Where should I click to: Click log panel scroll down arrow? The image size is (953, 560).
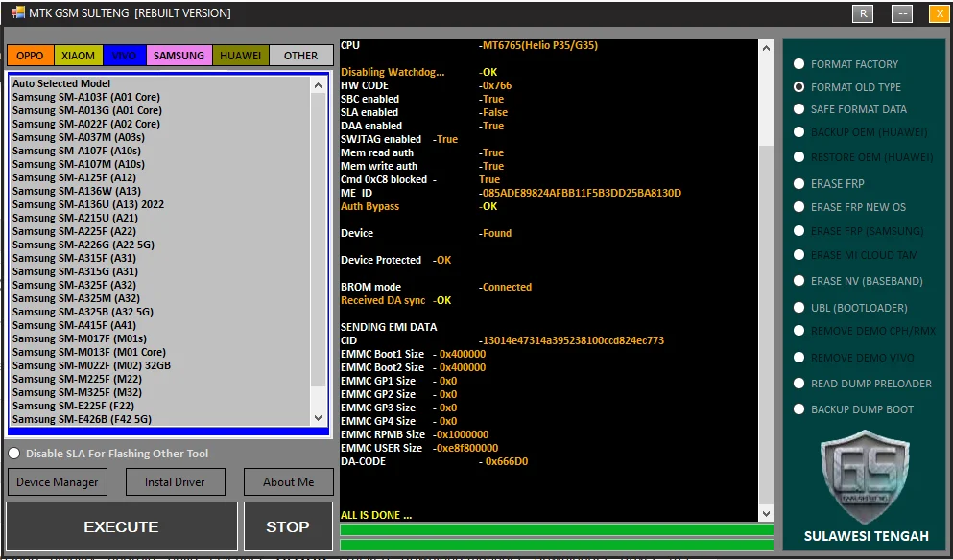tap(766, 514)
